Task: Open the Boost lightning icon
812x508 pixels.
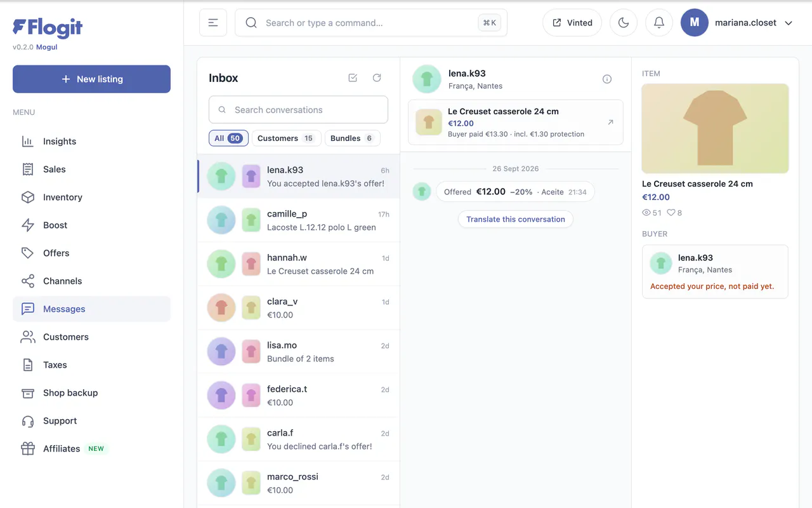Action: coord(28,225)
